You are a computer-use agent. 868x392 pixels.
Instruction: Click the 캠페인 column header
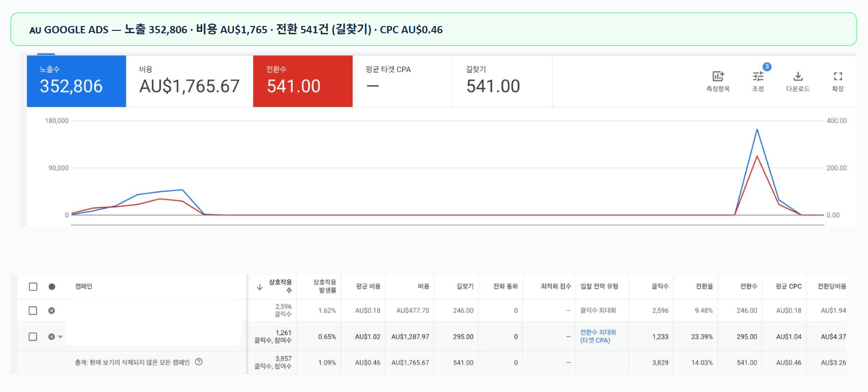[x=84, y=287]
